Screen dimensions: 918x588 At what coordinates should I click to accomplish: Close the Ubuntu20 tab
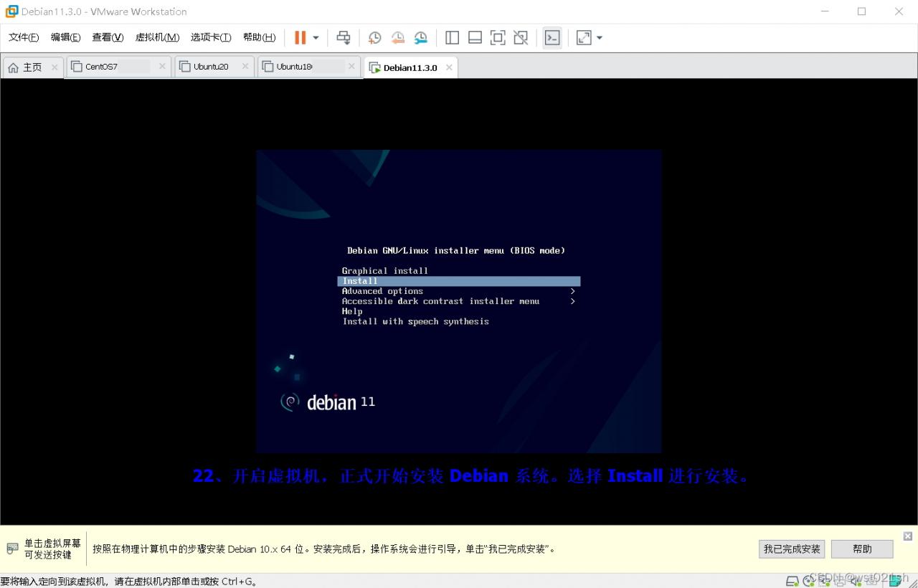[245, 66]
